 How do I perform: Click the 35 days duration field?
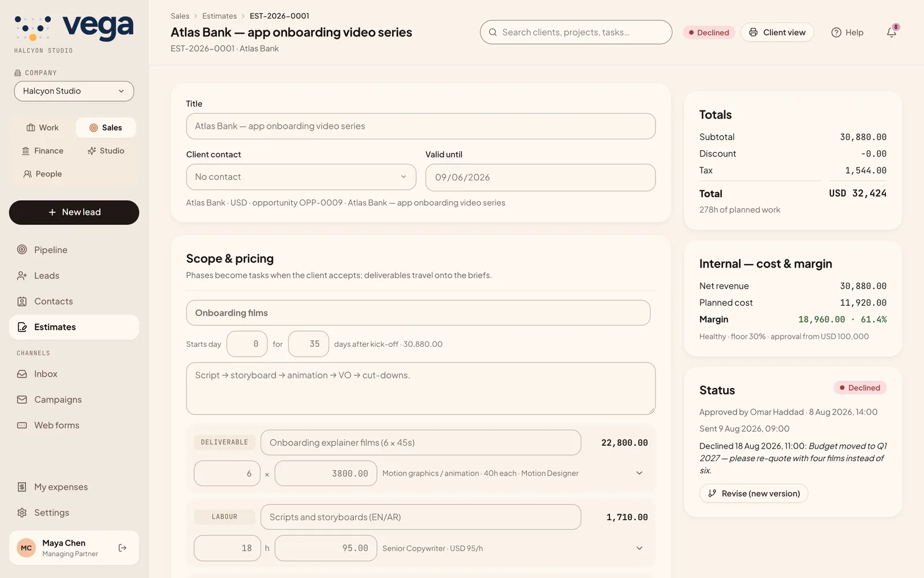click(x=308, y=344)
